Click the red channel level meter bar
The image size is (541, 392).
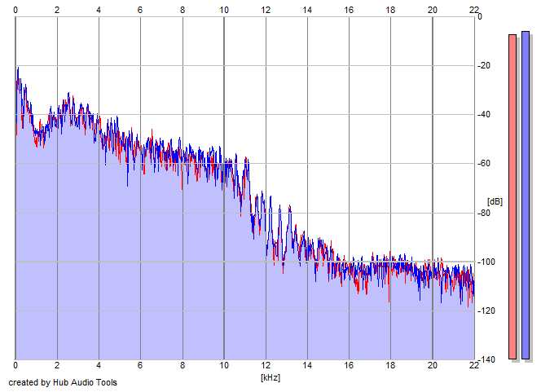tap(512, 196)
